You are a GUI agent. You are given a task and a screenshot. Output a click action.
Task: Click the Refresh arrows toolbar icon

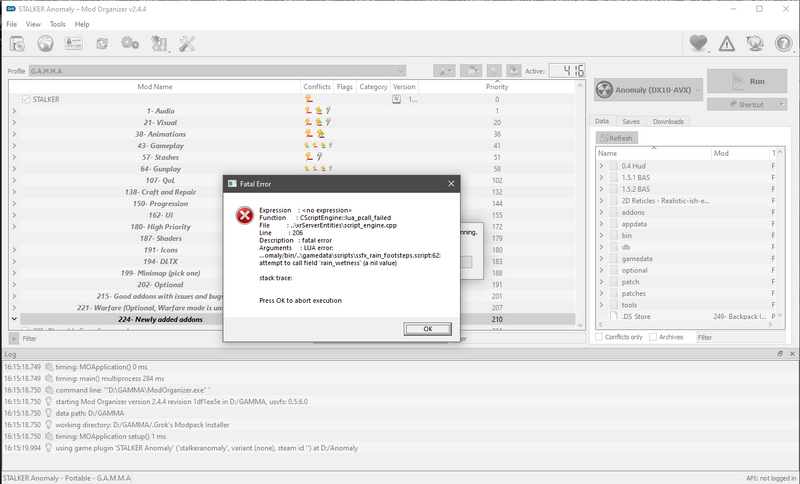click(102, 44)
